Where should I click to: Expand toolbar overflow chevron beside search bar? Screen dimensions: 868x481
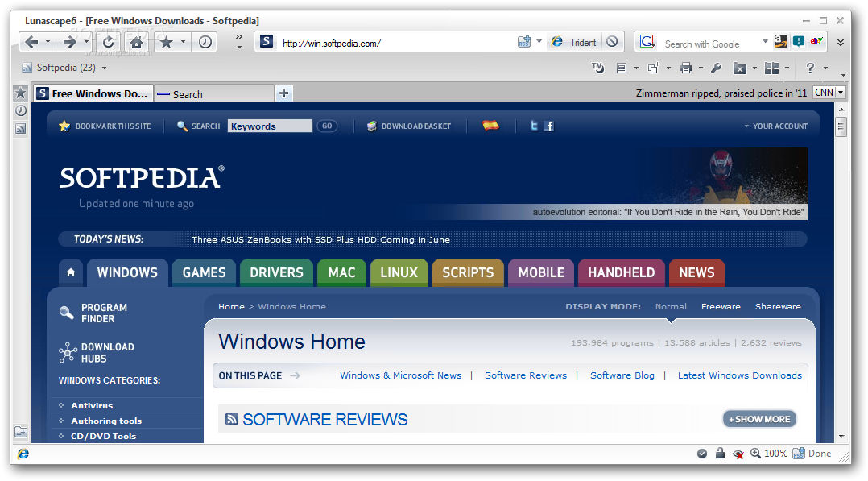click(840, 42)
